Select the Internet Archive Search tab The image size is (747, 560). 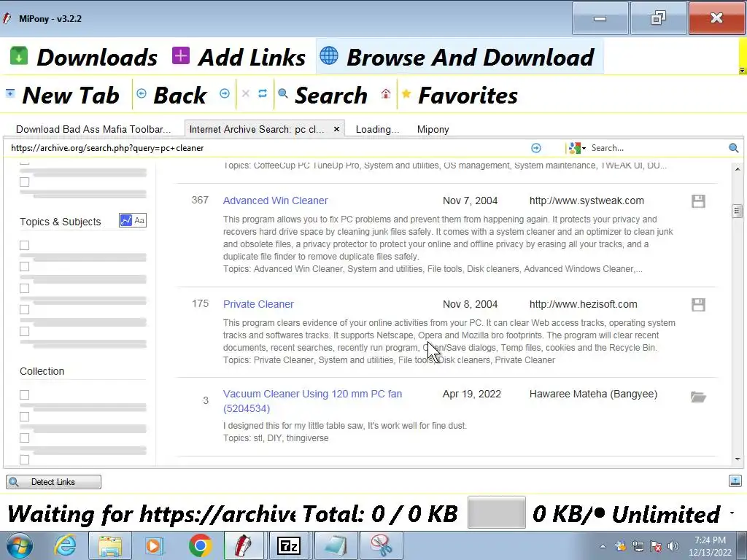pyautogui.click(x=257, y=129)
